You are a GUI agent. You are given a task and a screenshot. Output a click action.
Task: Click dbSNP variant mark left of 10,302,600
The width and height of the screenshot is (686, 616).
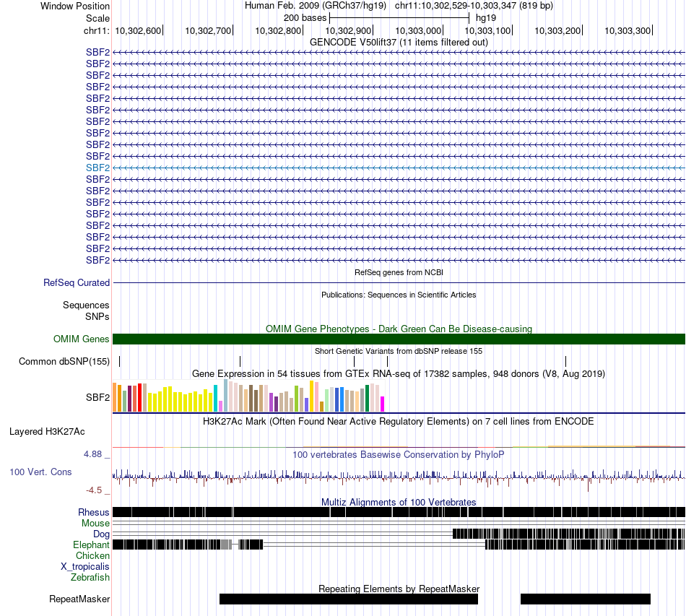pyautogui.click(x=120, y=361)
